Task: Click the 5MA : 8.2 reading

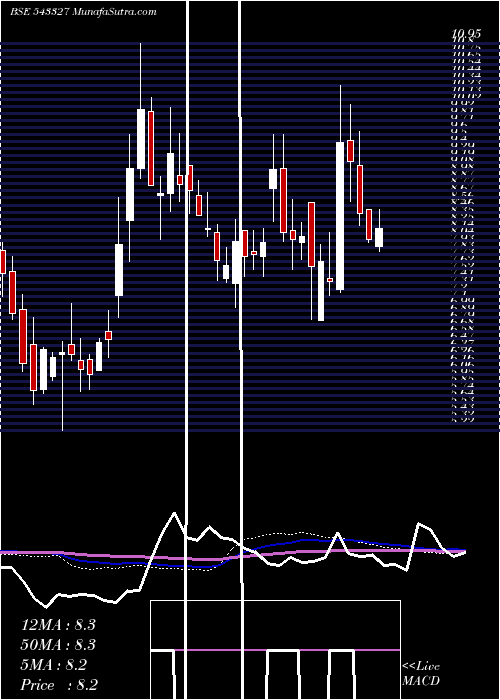Action: [x=54, y=665]
